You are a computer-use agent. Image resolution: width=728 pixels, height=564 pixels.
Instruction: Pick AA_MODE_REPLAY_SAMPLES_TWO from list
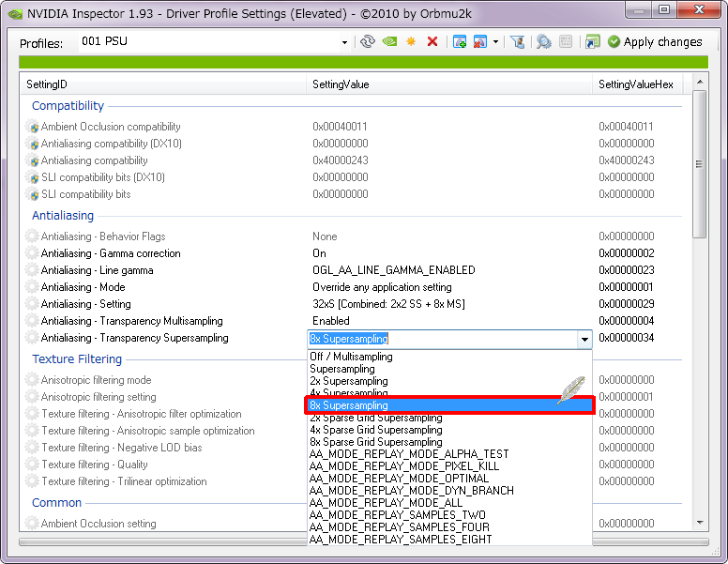(x=398, y=515)
